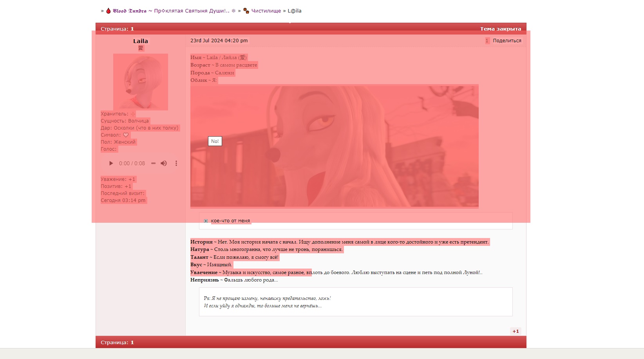Click the 'Сущность: Волчица' profile line
This screenshot has height=359, width=644.
125,121
